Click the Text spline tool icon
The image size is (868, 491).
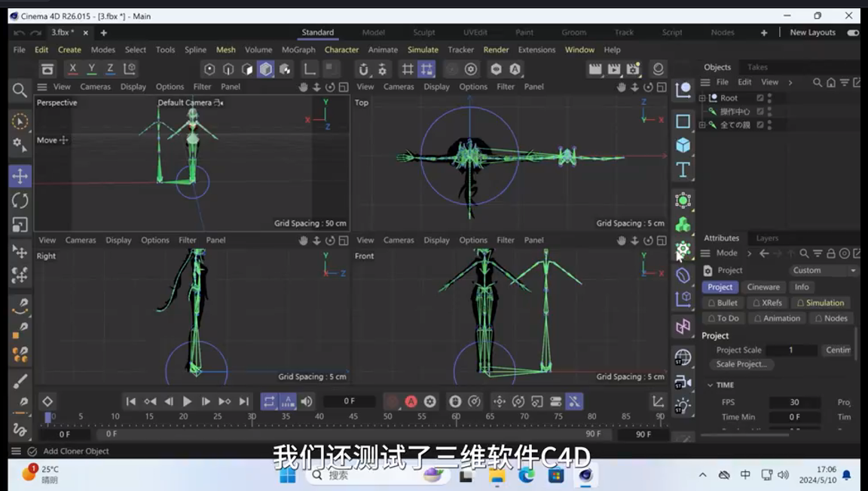pyautogui.click(x=683, y=170)
